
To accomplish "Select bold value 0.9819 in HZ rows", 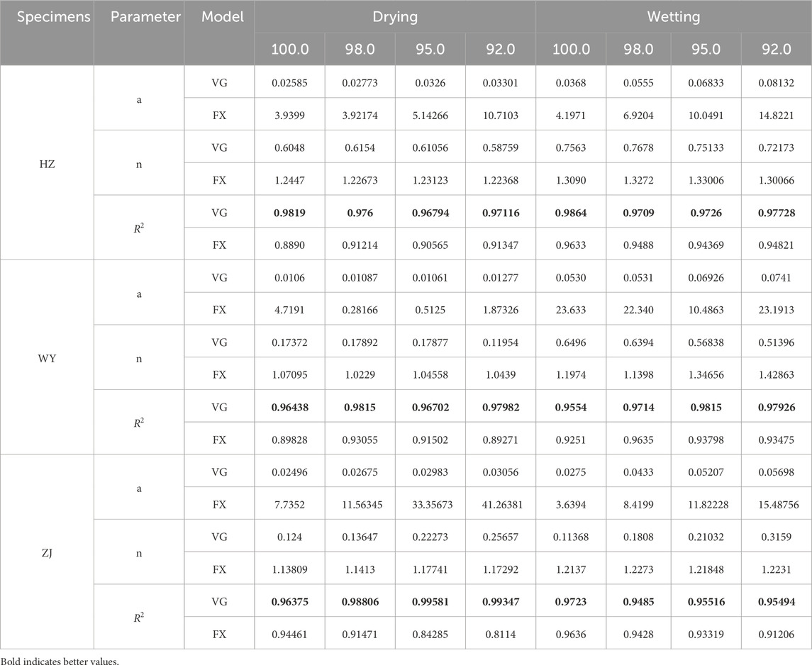I will point(289,211).
